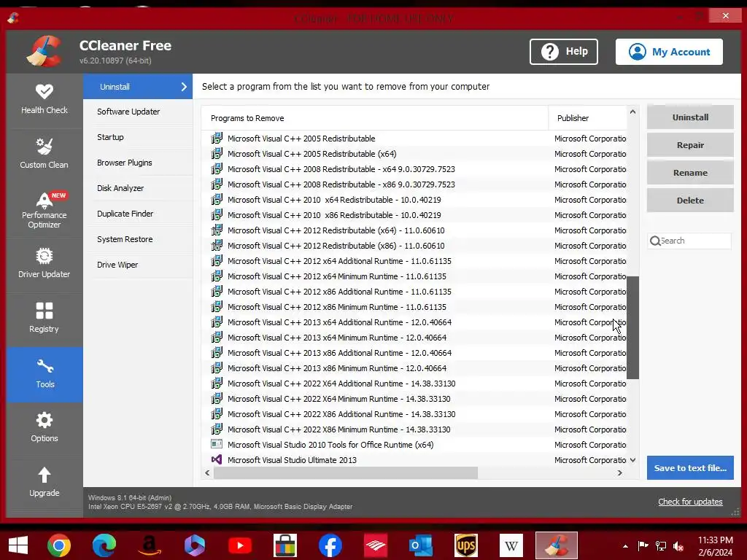The width and height of the screenshot is (747, 560).
Task: Click the magnifier icon in Search box
Action: click(655, 241)
